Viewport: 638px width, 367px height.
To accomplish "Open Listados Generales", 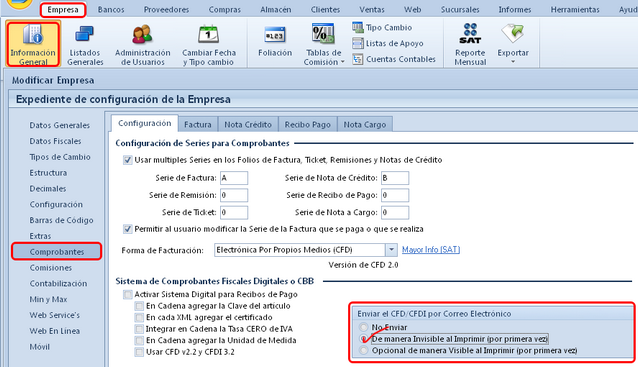I will 85,45.
